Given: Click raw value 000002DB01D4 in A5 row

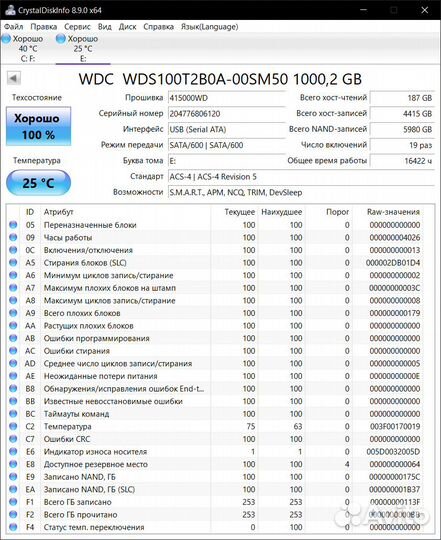Looking at the screenshot, I should pos(393,263).
